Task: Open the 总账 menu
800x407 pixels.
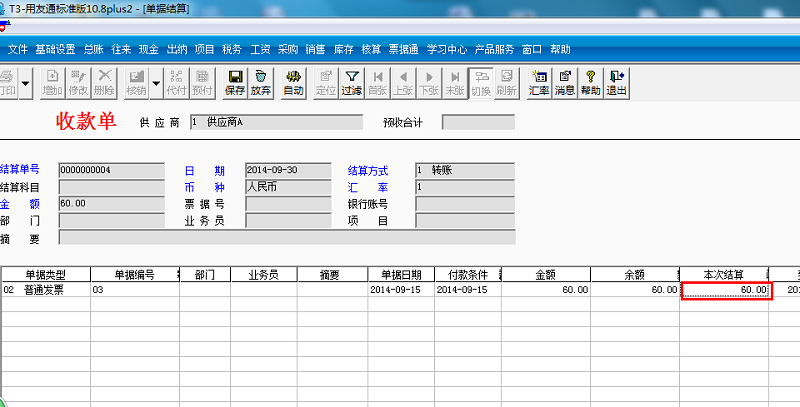Action: coord(94,49)
